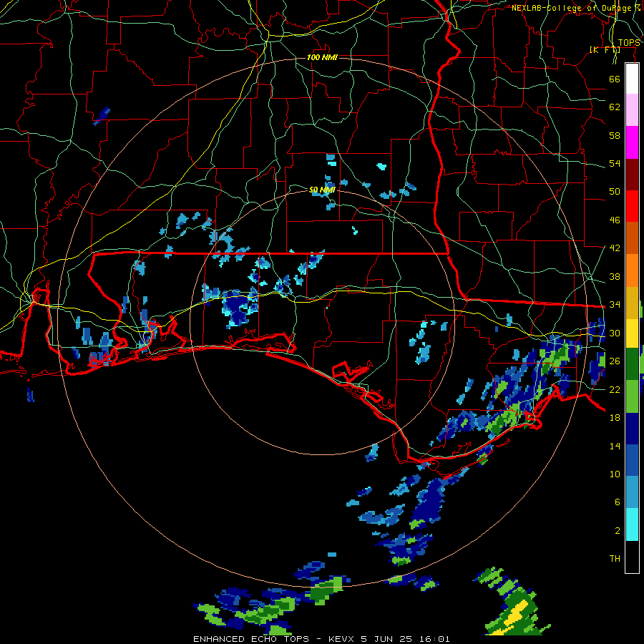Select the yellow swatch on the color scale

pos(632,333)
